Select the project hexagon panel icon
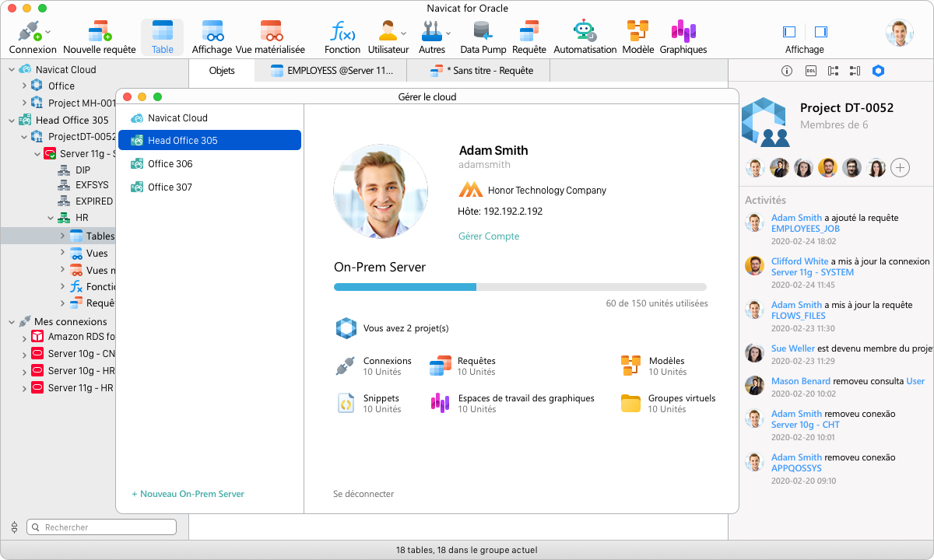The height and width of the screenshot is (560, 934). 878,71
